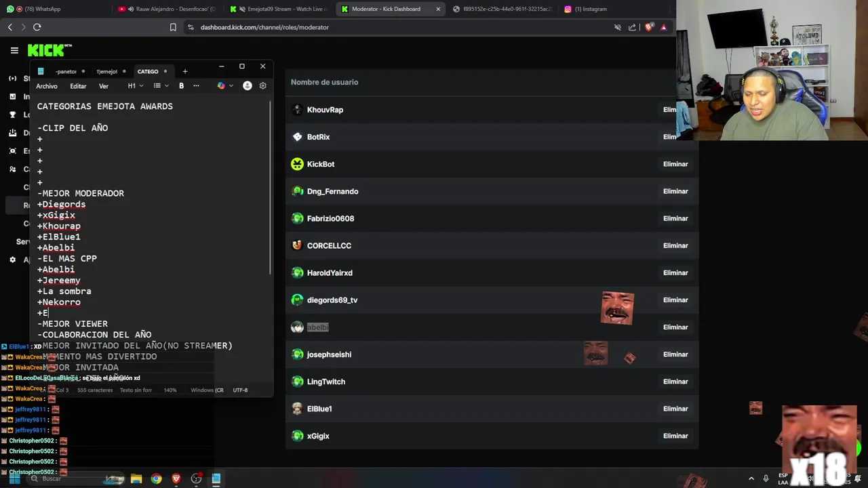Viewport: 868px width, 488px height.
Task: Open the Archivo menu
Action: click(x=47, y=86)
